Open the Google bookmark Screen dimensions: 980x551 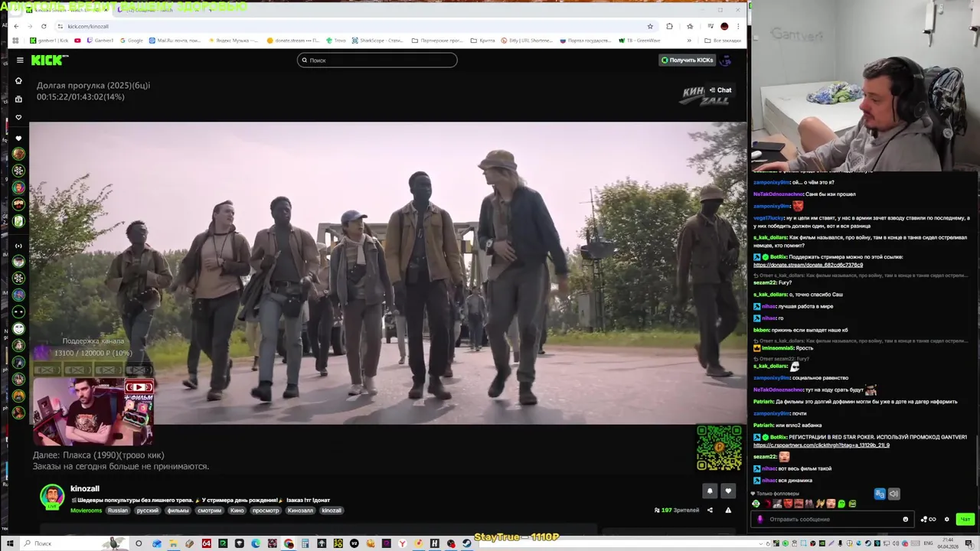click(x=132, y=41)
